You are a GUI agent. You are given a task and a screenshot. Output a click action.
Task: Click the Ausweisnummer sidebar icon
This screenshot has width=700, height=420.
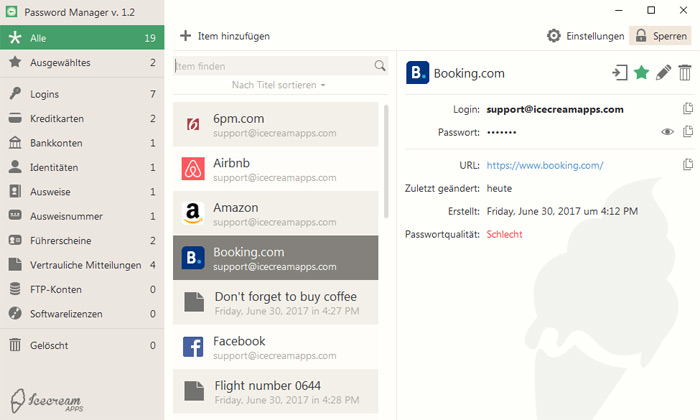[15, 216]
